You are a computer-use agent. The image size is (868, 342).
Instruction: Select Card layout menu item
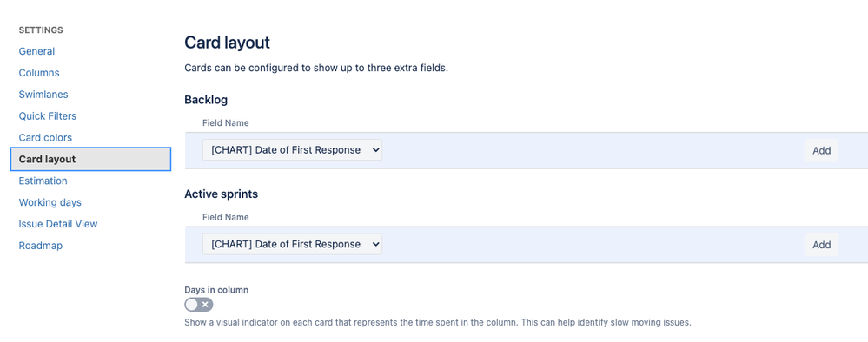90,160
